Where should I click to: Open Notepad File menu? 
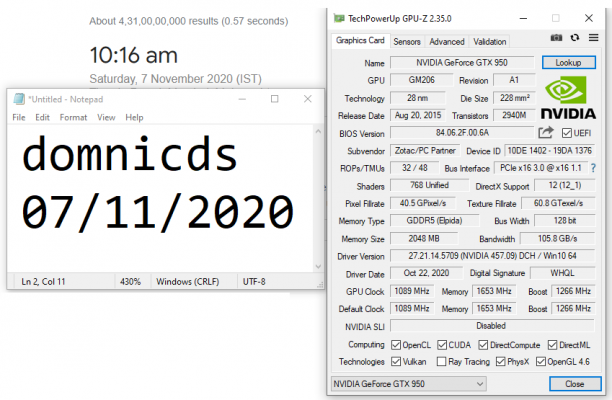(19, 117)
